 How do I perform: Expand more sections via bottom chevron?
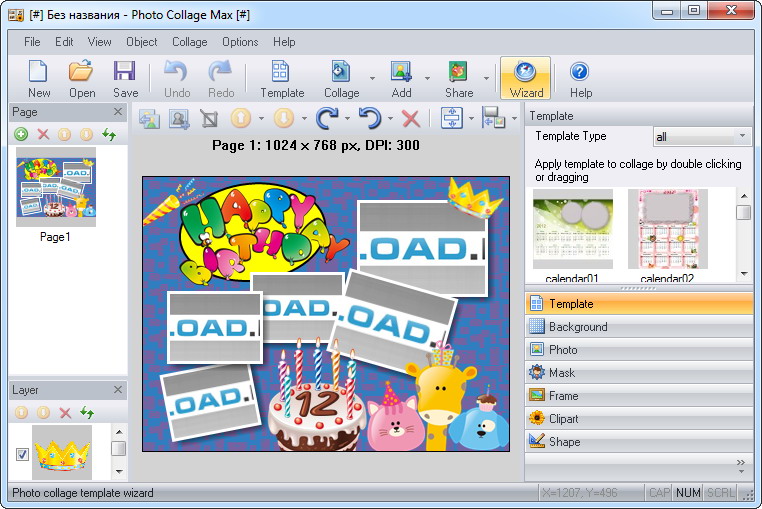click(x=741, y=465)
